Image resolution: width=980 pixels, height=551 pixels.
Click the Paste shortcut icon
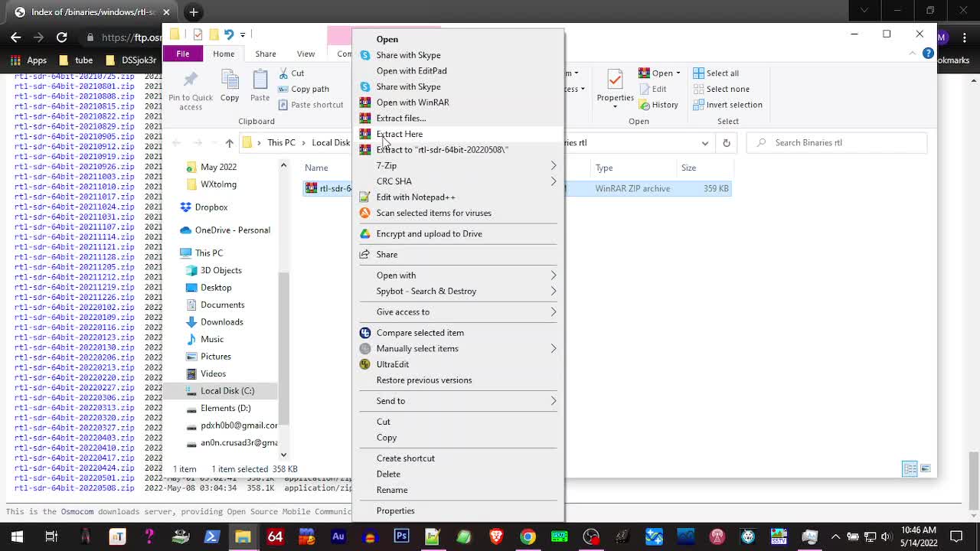(282, 105)
